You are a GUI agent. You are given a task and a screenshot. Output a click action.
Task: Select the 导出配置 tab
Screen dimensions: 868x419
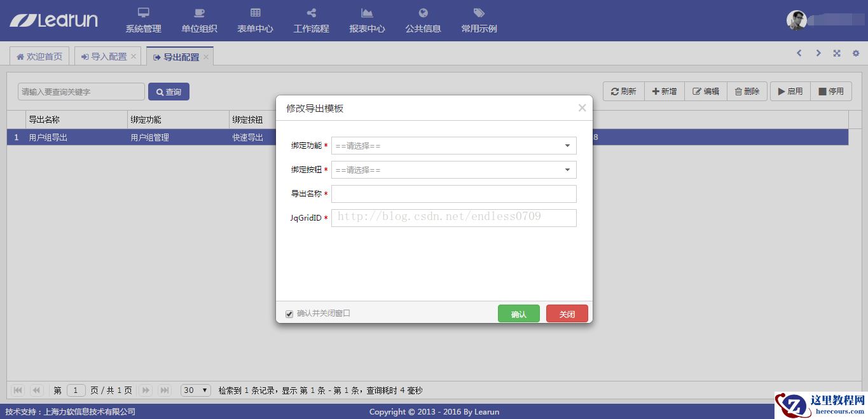pos(176,57)
